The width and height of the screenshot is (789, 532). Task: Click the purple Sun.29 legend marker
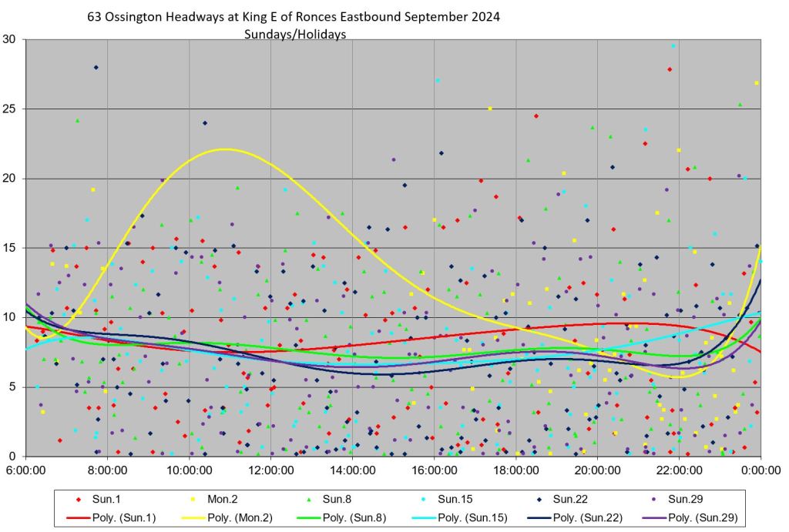click(657, 500)
